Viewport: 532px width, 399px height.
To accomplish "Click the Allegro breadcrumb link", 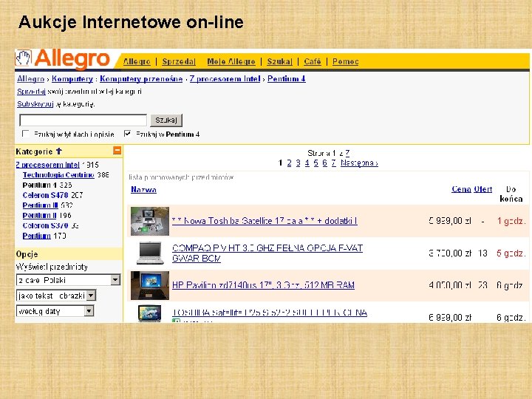I will tap(31, 79).
